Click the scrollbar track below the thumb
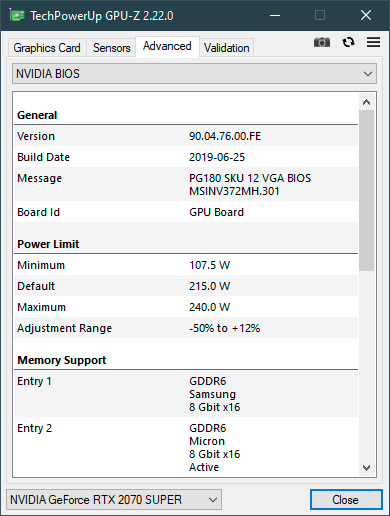The image size is (390, 516). 366,365
